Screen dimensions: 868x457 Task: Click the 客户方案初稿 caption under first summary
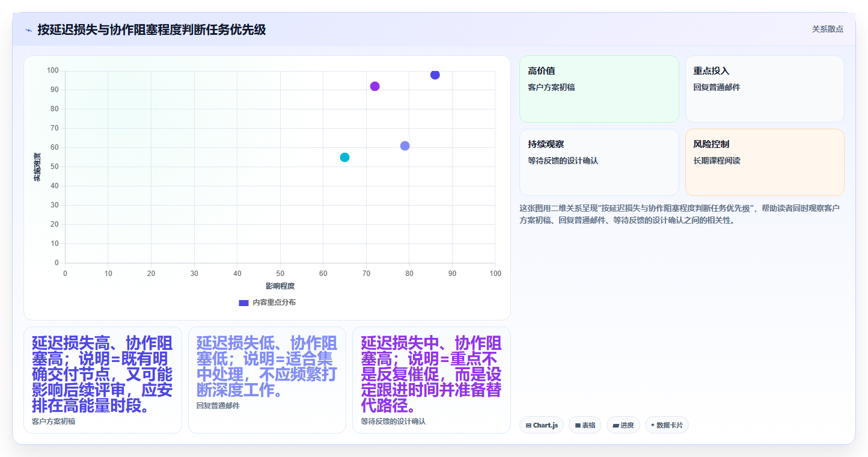(x=53, y=422)
